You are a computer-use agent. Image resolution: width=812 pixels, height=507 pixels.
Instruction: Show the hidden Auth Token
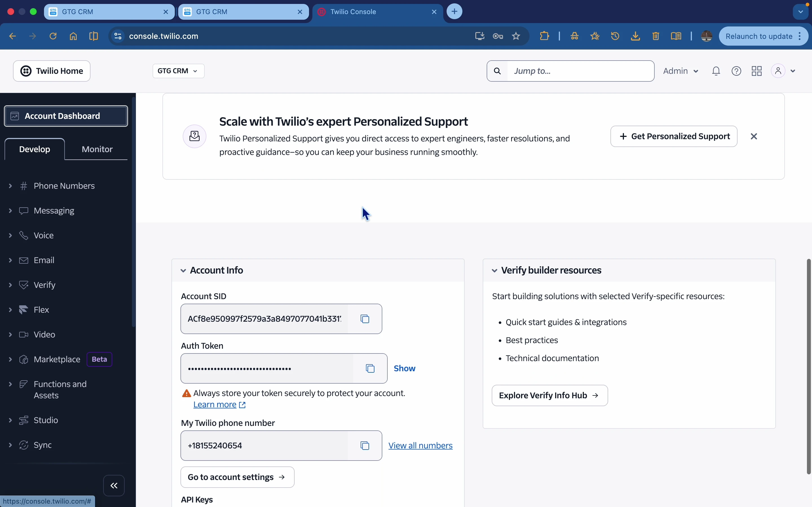click(x=404, y=368)
